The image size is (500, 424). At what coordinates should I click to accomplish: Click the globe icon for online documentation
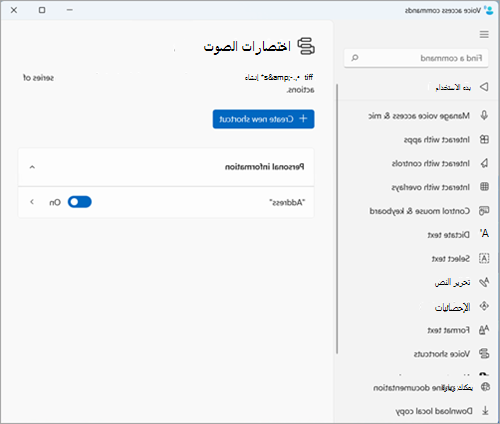(x=485, y=387)
